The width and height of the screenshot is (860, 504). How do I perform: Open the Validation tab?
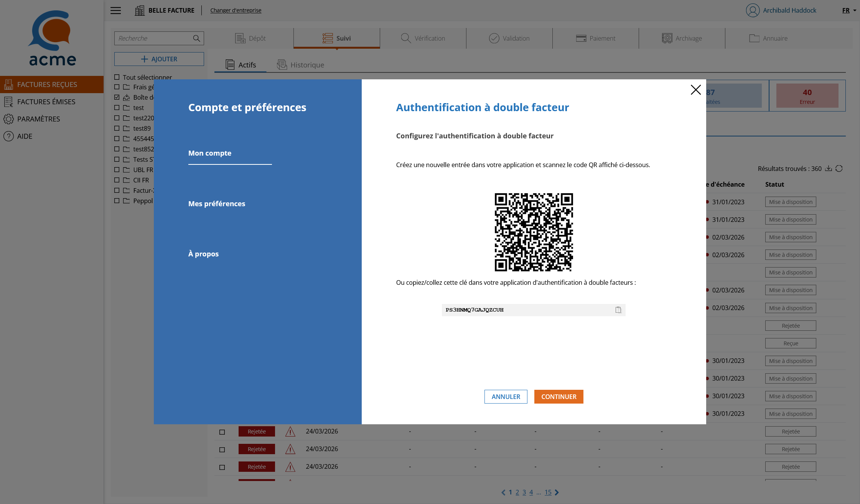(509, 38)
